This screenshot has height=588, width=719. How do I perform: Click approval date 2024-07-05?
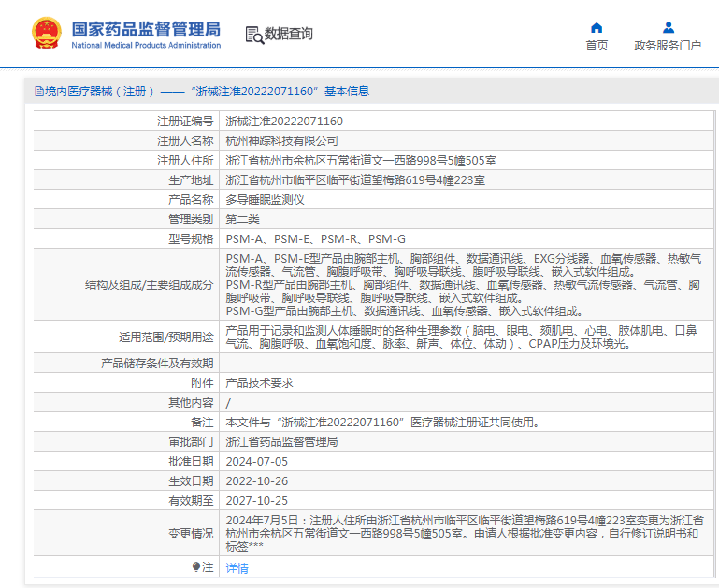point(257,462)
